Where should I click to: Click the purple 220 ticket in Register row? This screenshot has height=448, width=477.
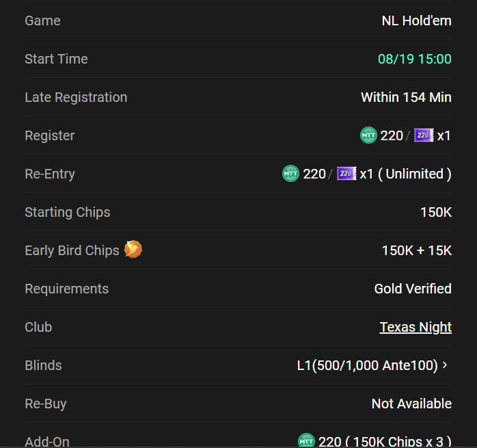click(x=424, y=135)
